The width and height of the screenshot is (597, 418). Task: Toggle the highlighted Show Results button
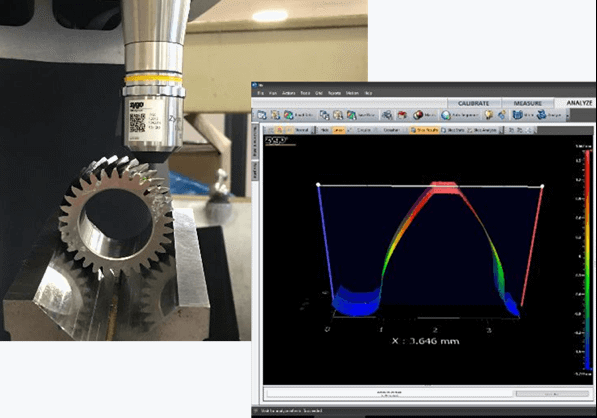pyautogui.click(x=425, y=130)
